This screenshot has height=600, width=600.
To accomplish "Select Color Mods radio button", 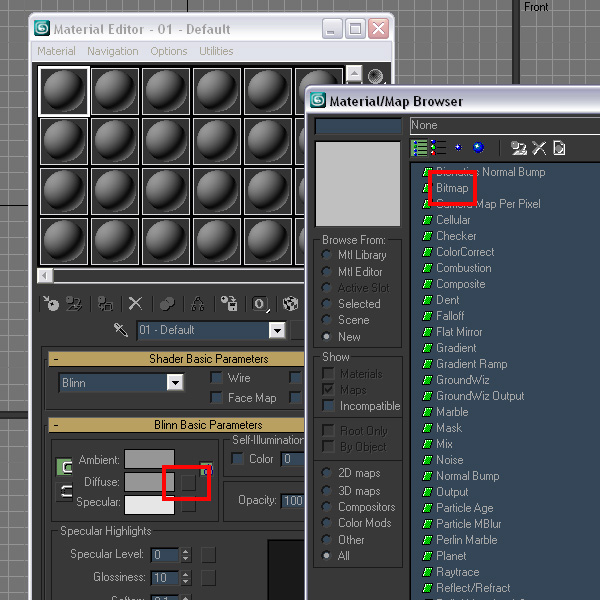I will [x=326, y=523].
